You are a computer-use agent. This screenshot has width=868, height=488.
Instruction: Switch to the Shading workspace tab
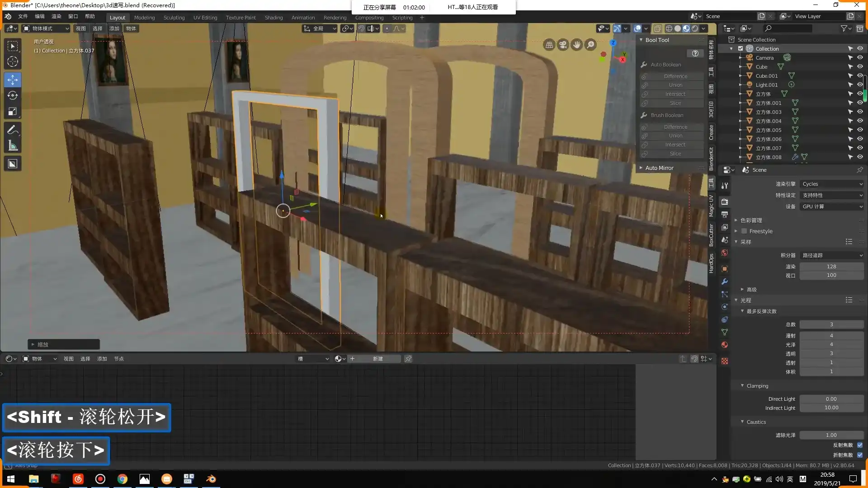(x=274, y=18)
